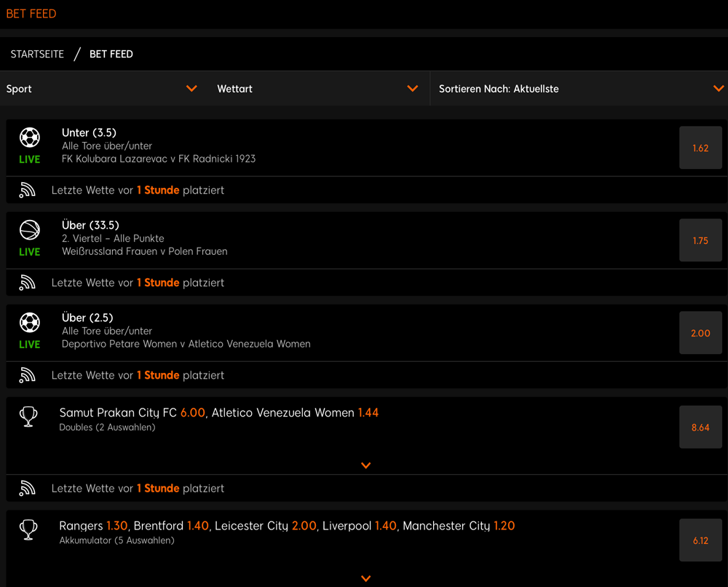The height and width of the screenshot is (587, 728).
Task: Click the Leicester City 2.00 selection
Action: click(266, 526)
